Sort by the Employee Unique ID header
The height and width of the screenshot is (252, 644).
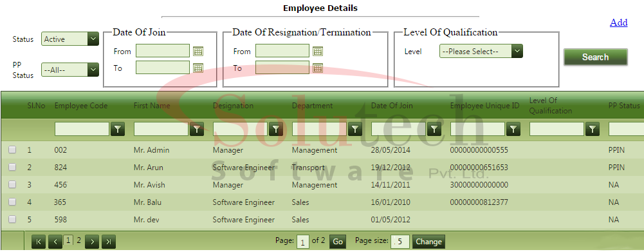[x=484, y=106]
